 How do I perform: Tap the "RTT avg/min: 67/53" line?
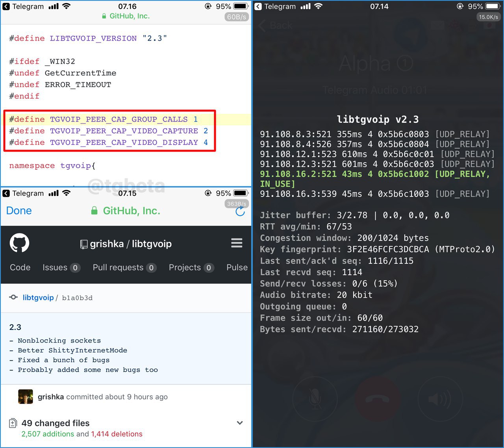(x=306, y=227)
